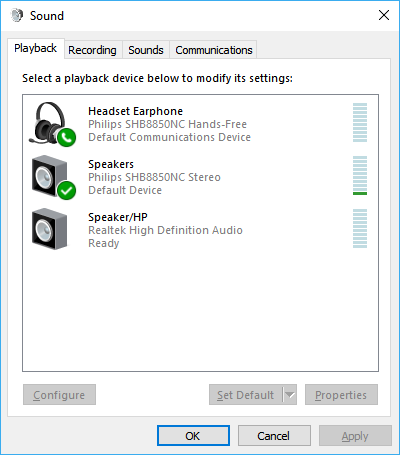Screen dimensions: 400x455
Task: Confirm with the OK button
Action: pyautogui.click(x=193, y=436)
